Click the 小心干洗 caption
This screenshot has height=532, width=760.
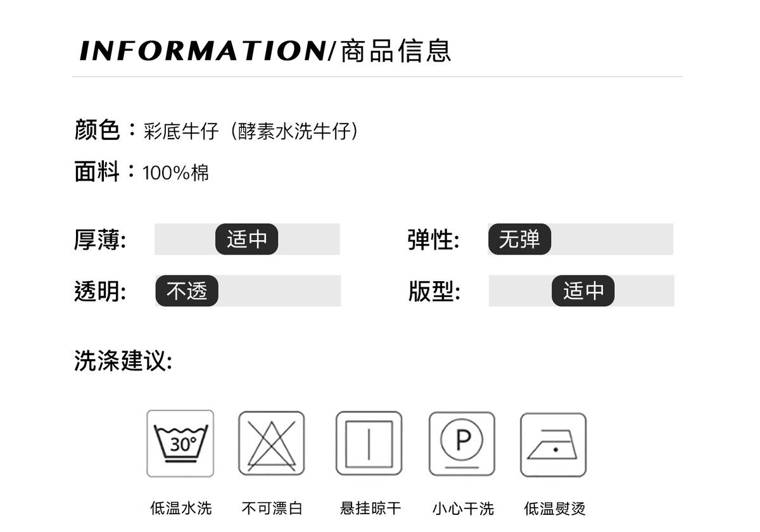(463, 508)
